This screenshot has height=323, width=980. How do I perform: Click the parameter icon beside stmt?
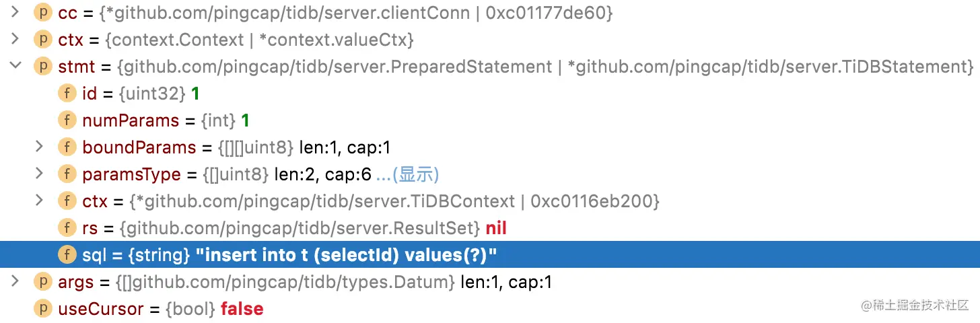42,67
